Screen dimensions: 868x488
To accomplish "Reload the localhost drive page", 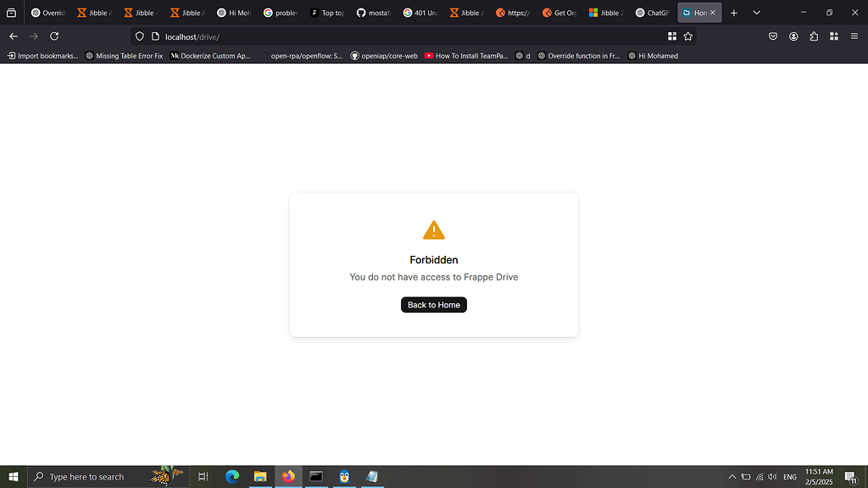I will 54,36.
